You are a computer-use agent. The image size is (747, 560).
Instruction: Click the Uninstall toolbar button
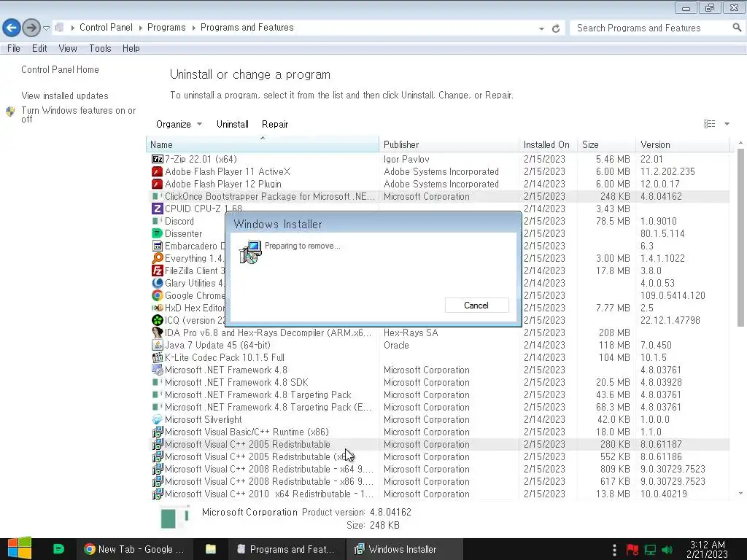pyautogui.click(x=233, y=124)
